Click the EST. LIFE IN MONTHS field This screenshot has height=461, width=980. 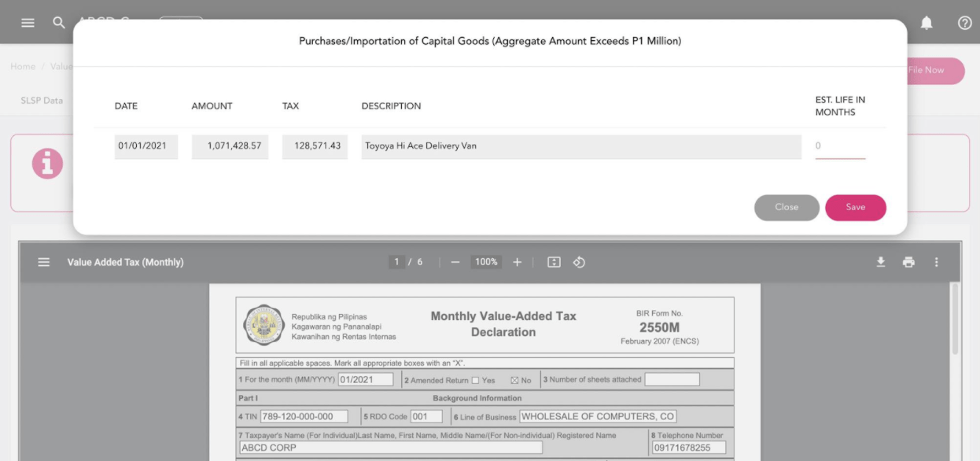tap(840, 146)
